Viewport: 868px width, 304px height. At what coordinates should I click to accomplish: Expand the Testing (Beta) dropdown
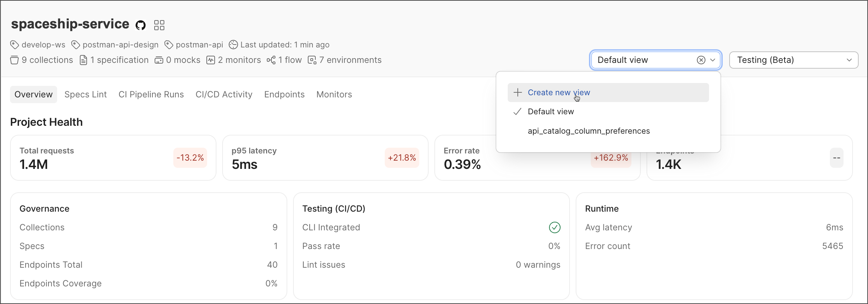[793, 60]
